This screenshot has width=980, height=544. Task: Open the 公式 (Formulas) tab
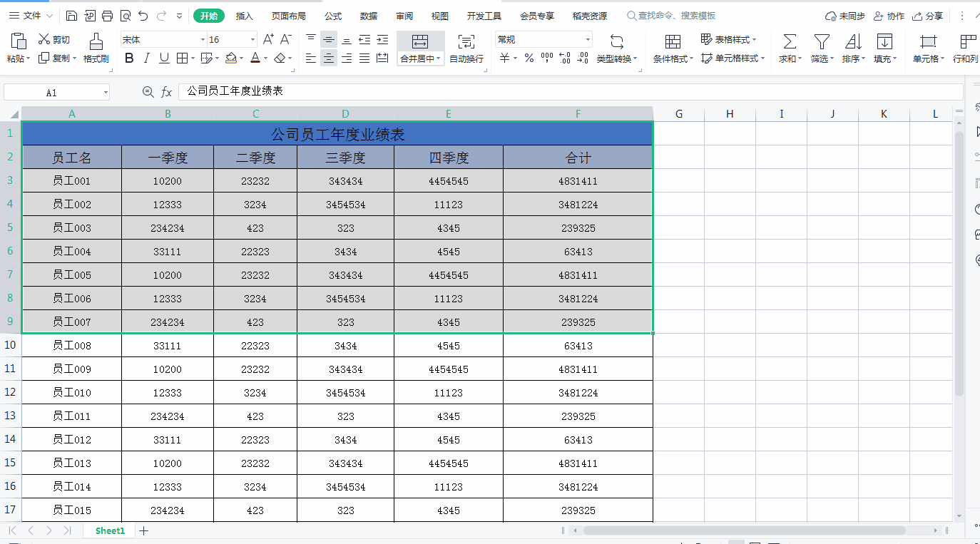(x=333, y=16)
